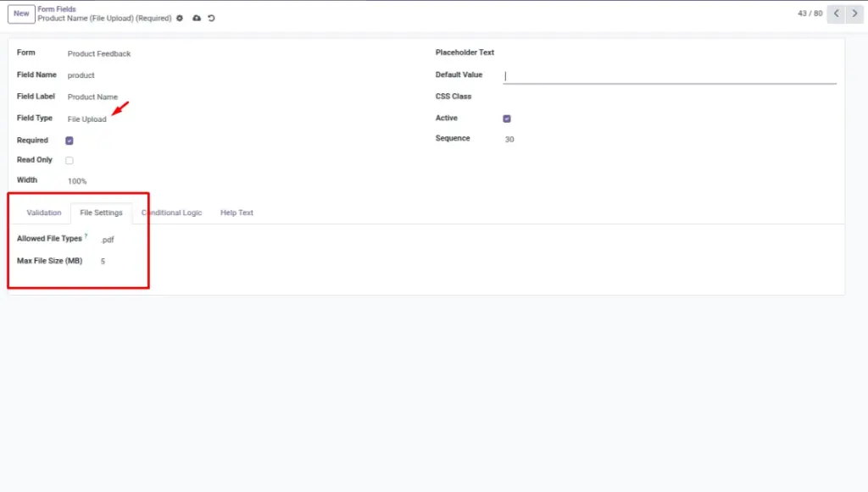Switch to the Help Text tab
Image resolution: width=868 pixels, height=492 pixels.
pos(236,213)
